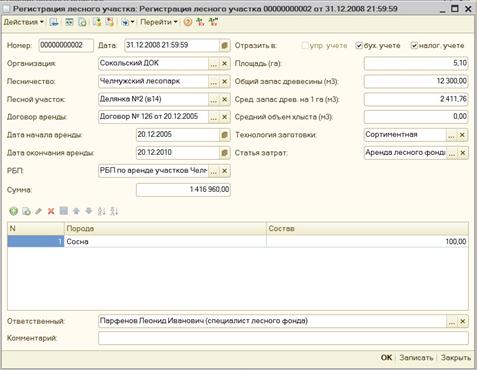
Task: Select the 100,00 Состав cell
Action: pos(367,242)
